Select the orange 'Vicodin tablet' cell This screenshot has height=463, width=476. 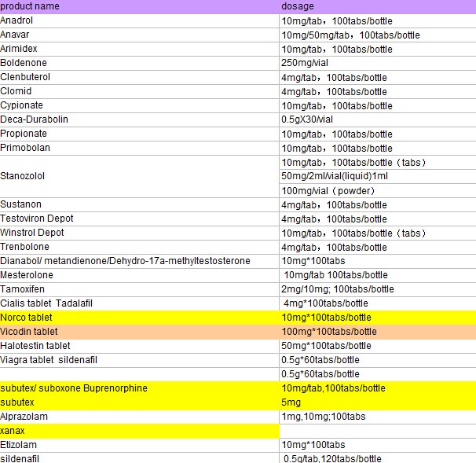coord(139,332)
